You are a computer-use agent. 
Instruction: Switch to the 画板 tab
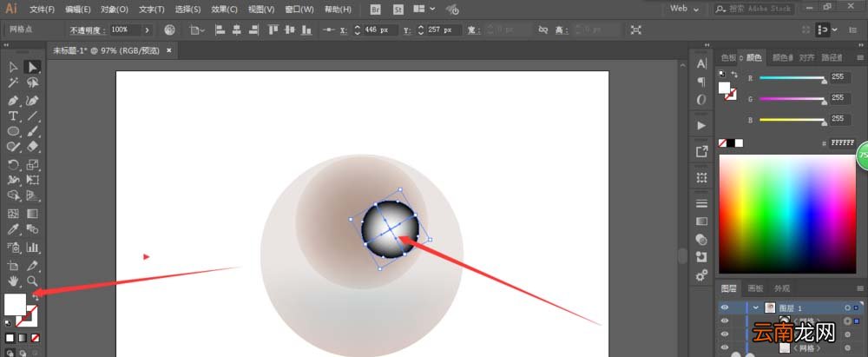(755, 288)
